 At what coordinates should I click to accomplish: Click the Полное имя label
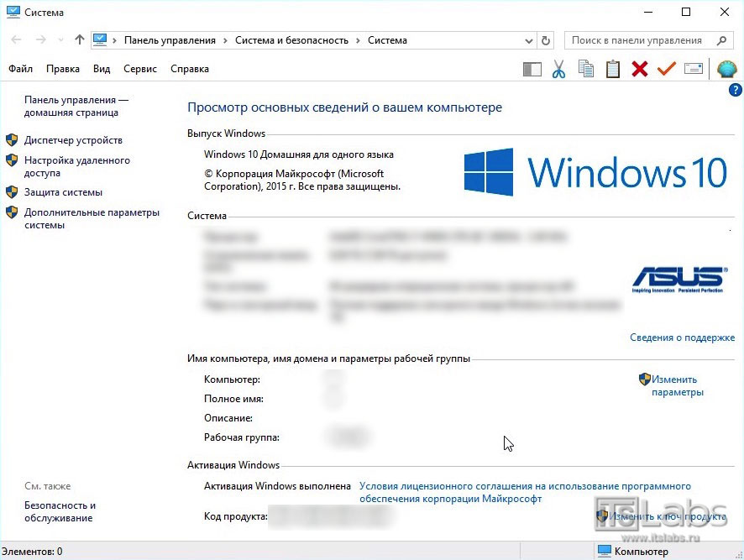tap(233, 399)
